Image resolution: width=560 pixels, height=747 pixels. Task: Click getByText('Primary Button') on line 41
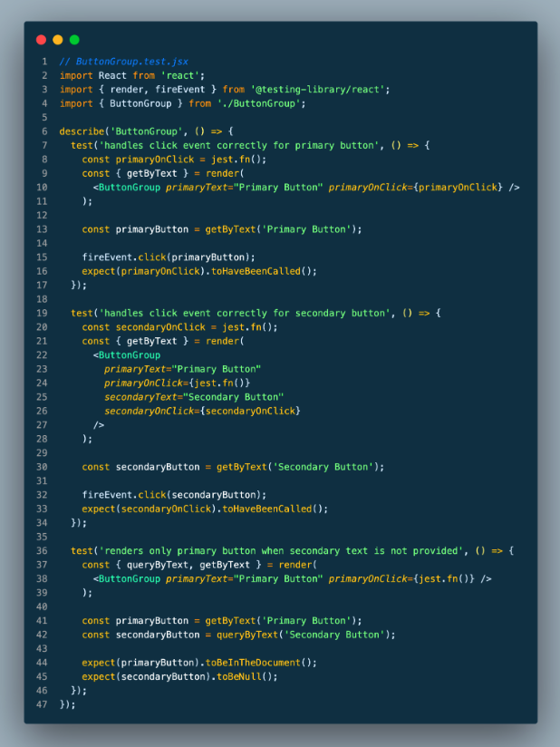tap(281, 621)
